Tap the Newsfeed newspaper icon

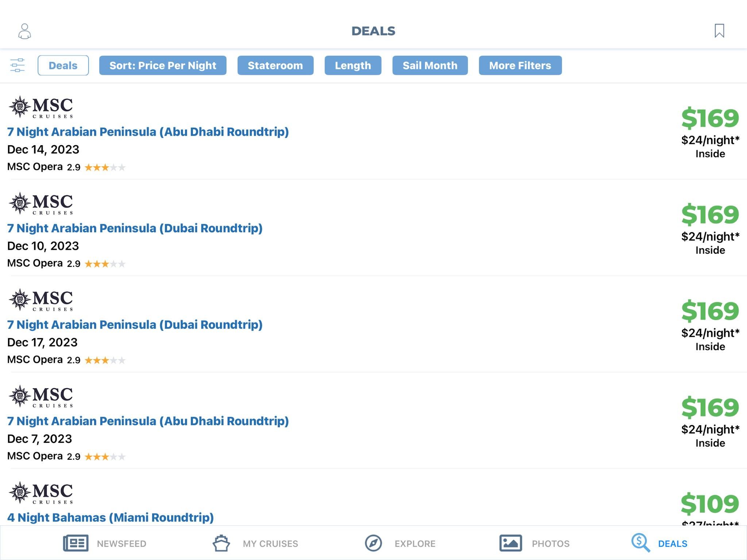[x=76, y=543]
